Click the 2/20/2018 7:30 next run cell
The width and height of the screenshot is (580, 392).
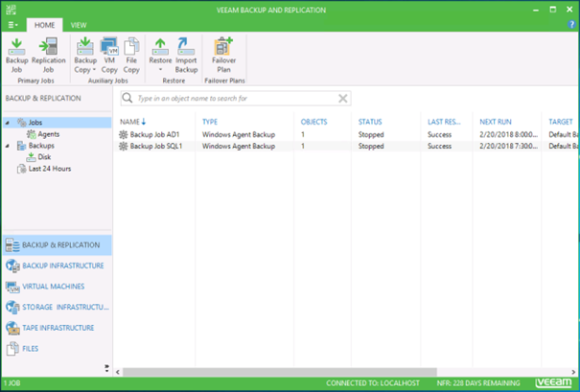(509, 146)
